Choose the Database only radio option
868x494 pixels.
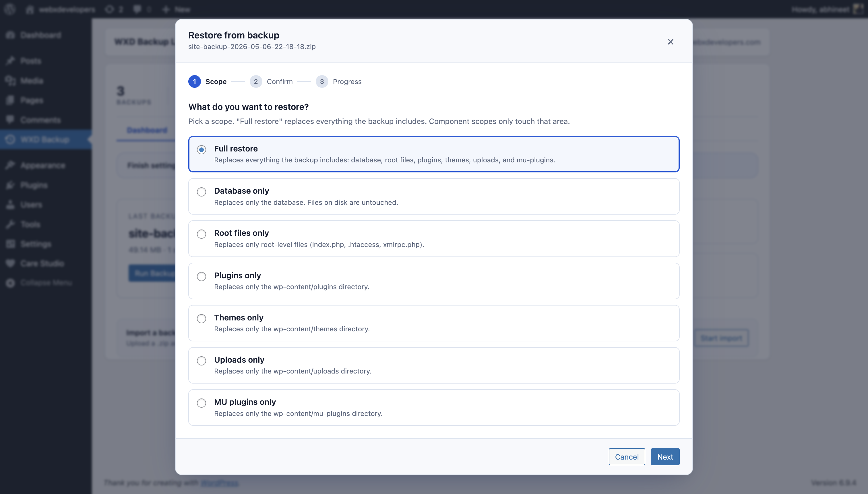[x=201, y=192]
